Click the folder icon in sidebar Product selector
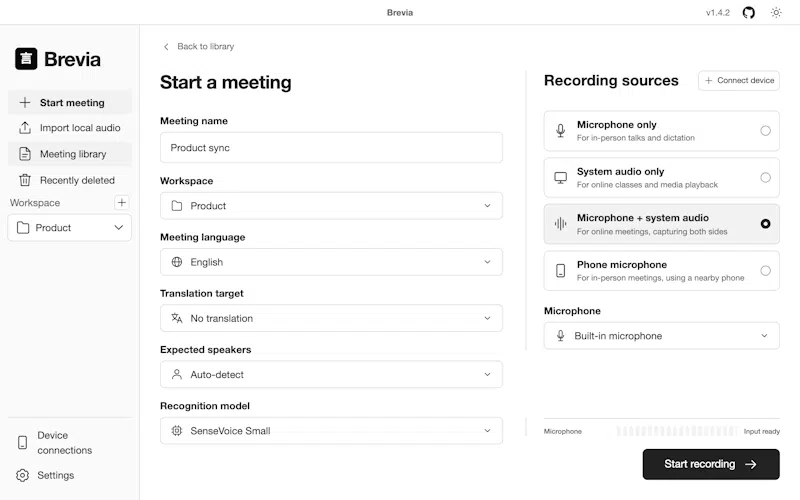This screenshot has width=800, height=500. (x=23, y=228)
